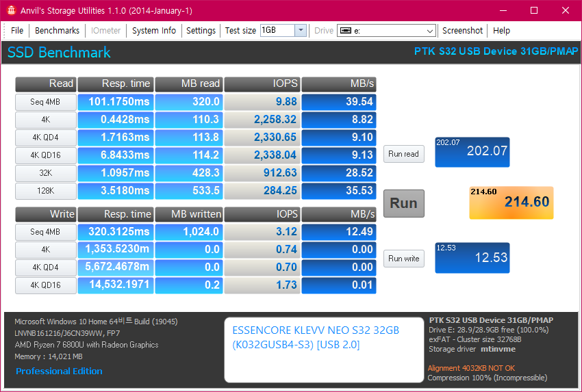Select the 32K read test button
Viewport: 582px width, 392px height.
click(x=46, y=173)
